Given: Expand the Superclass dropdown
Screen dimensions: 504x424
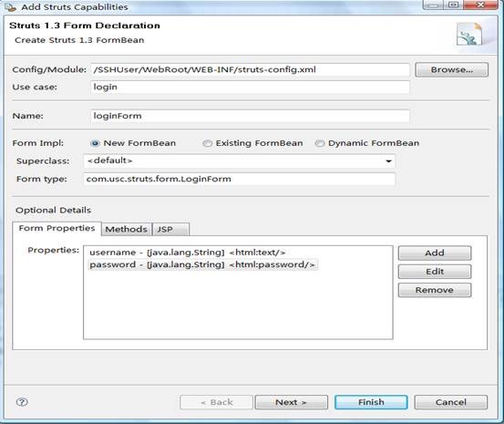Looking at the screenshot, I should coord(388,160).
